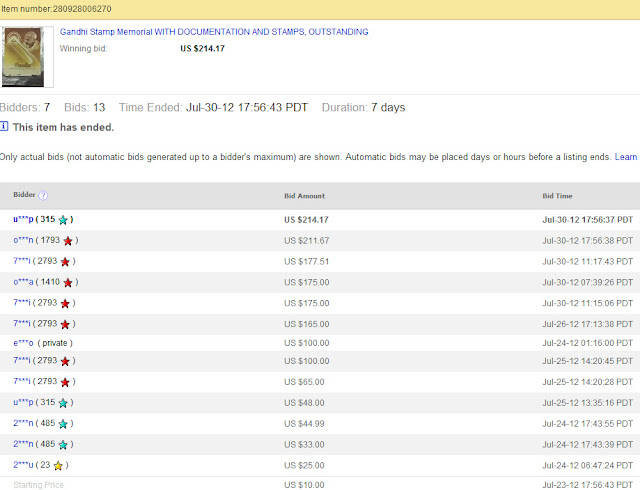Select the 'Jul-30-12 07:39:26 PDT' bid time
The image size is (640, 490).
(587, 282)
